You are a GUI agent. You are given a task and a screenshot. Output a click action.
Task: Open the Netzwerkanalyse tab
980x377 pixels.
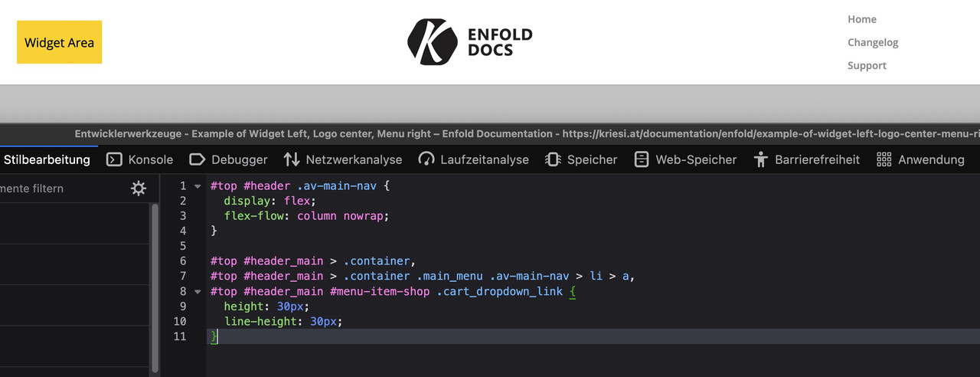pyautogui.click(x=342, y=159)
